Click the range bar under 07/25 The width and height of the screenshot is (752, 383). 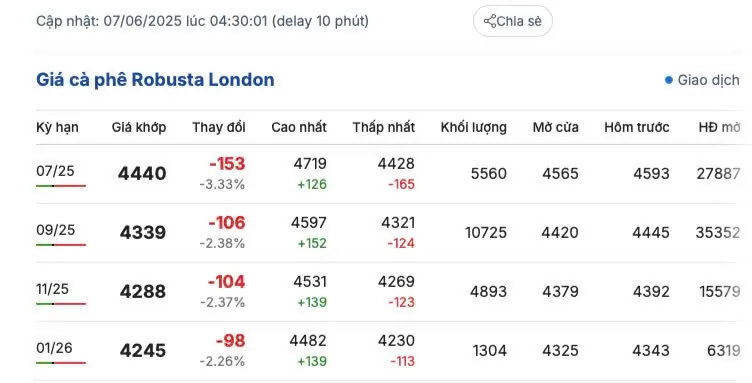pos(61,186)
